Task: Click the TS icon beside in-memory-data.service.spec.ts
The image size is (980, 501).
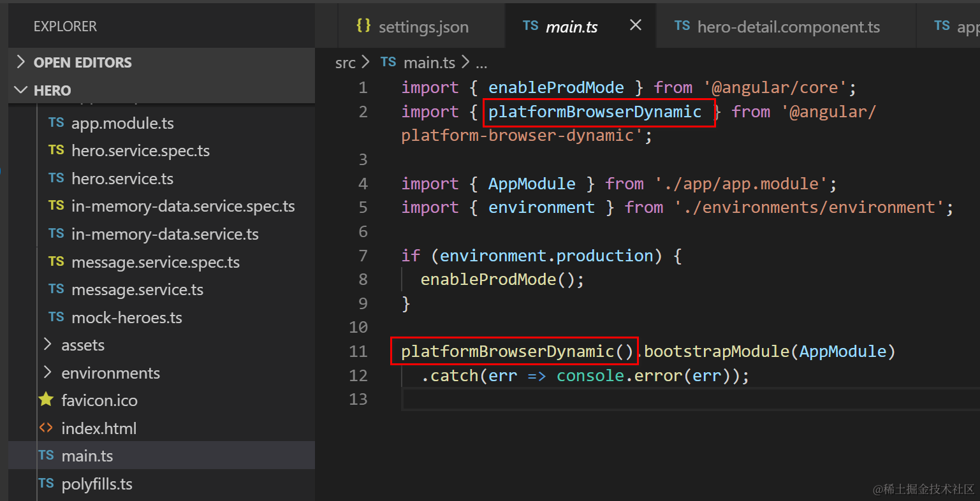Action: [56, 205]
